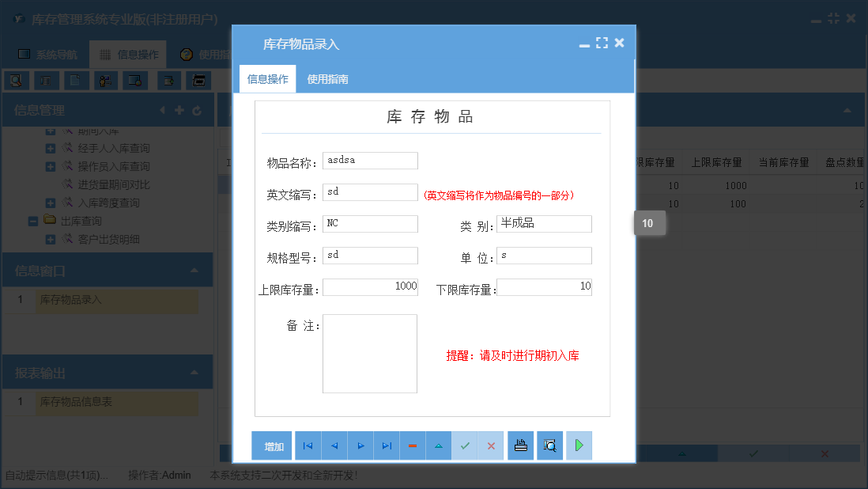Screen dimensions: 868x489
Task: Click the green run arrow in dialog toolbar
Action: pyautogui.click(x=578, y=445)
